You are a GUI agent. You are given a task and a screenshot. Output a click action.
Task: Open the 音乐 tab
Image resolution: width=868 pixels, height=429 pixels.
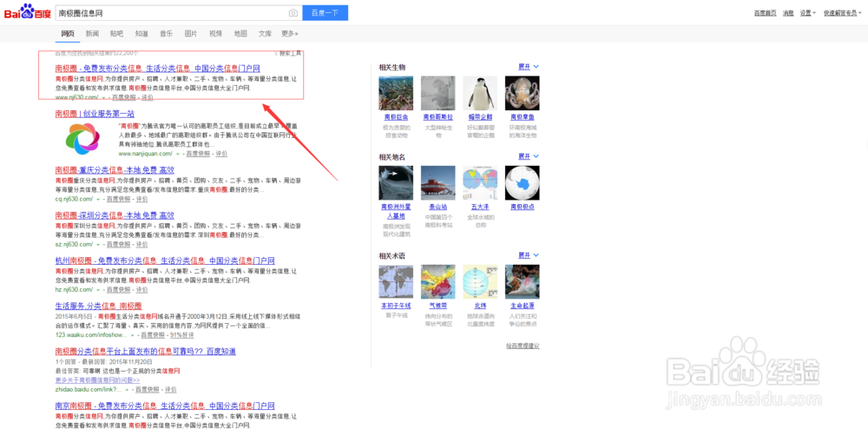pyautogui.click(x=166, y=34)
